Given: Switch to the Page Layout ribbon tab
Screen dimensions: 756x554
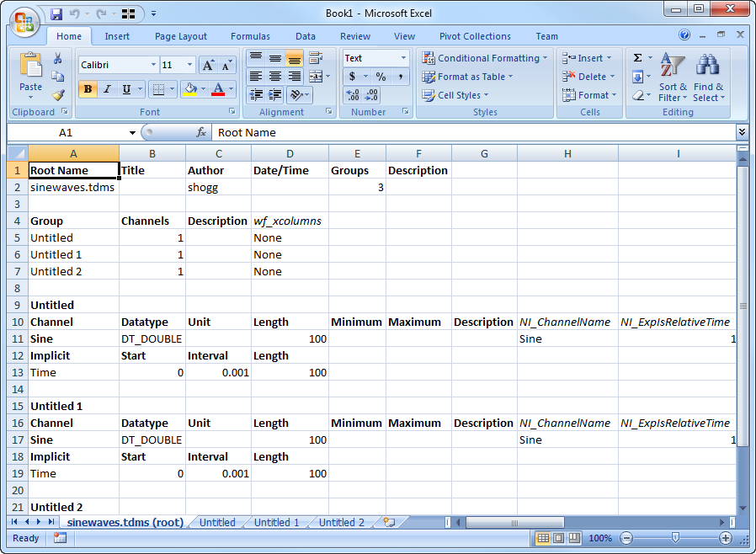Looking at the screenshot, I should coord(180,36).
